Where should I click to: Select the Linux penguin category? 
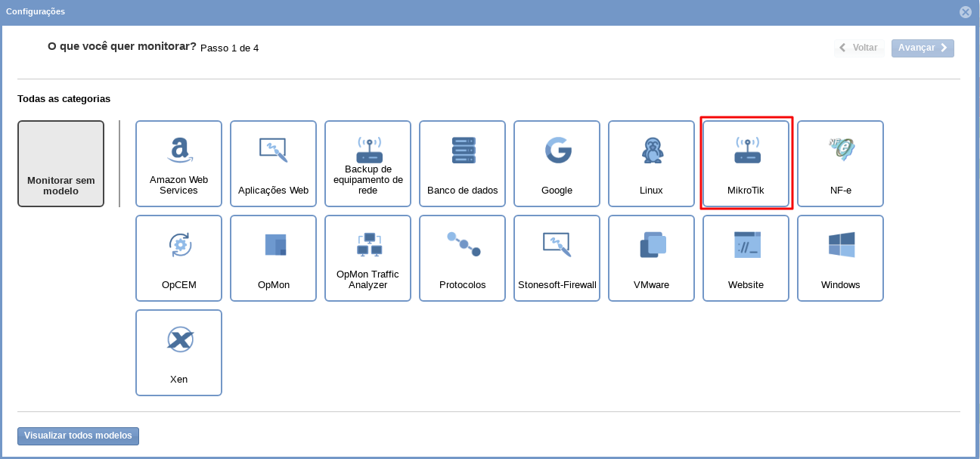click(651, 163)
